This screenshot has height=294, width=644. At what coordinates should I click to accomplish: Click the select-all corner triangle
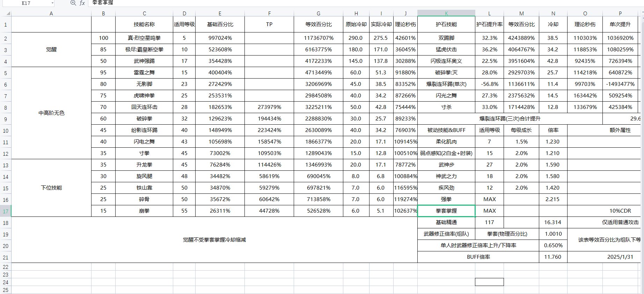tap(8, 14)
